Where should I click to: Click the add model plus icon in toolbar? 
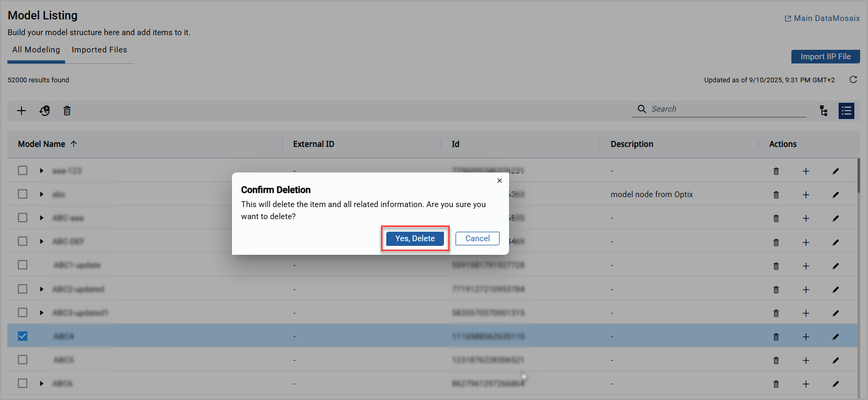22,111
